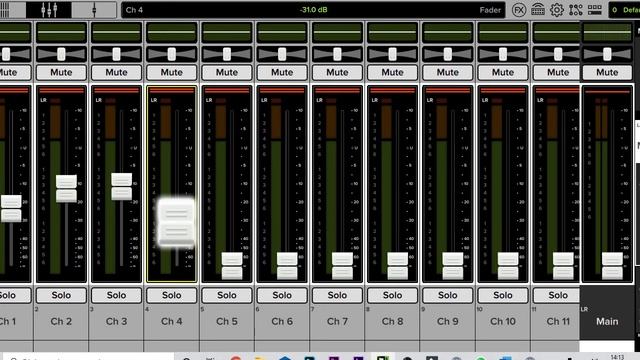Select the Main channel name label

(607, 322)
